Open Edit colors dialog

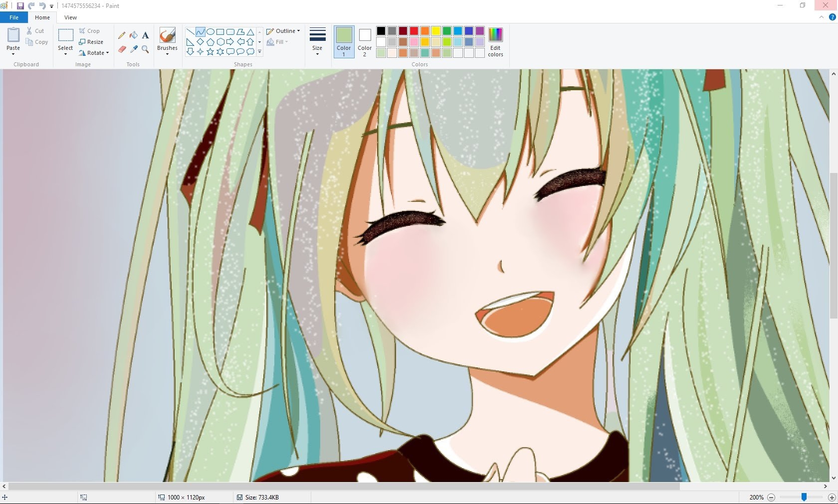click(x=495, y=42)
